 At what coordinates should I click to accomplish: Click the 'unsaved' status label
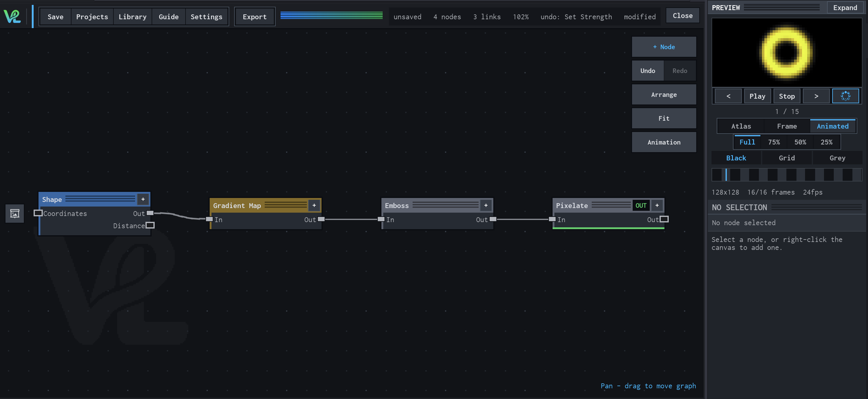pyautogui.click(x=407, y=16)
